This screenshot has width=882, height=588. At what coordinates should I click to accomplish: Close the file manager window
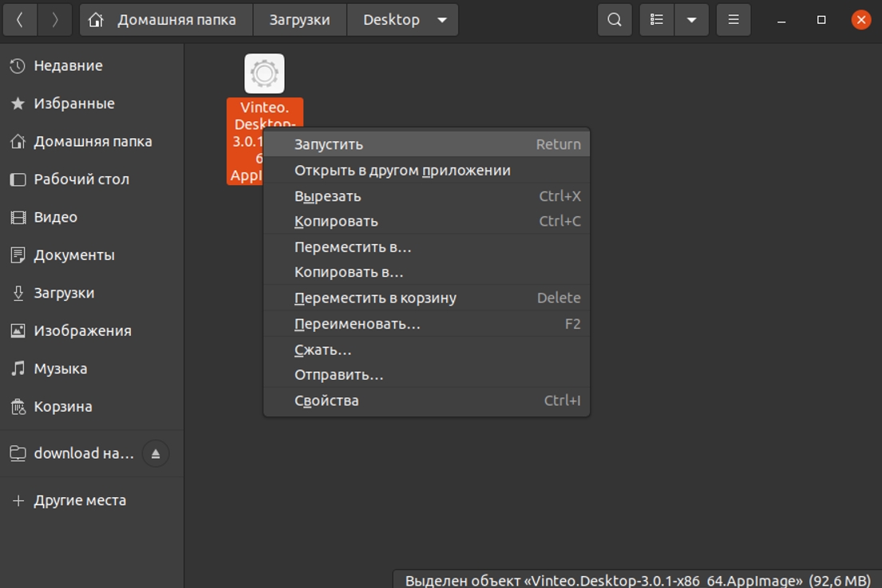[x=861, y=20]
